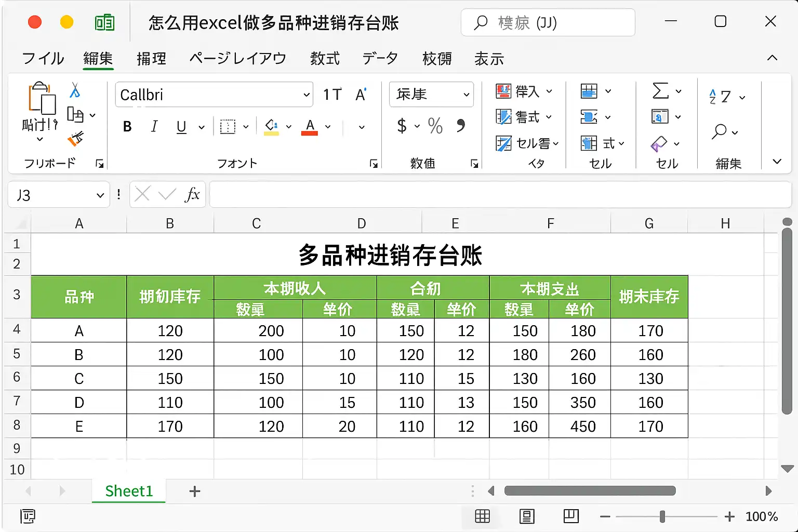The height and width of the screenshot is (532, 798).
Task: Click the percent style icon
Action: (x=435, y=126)
